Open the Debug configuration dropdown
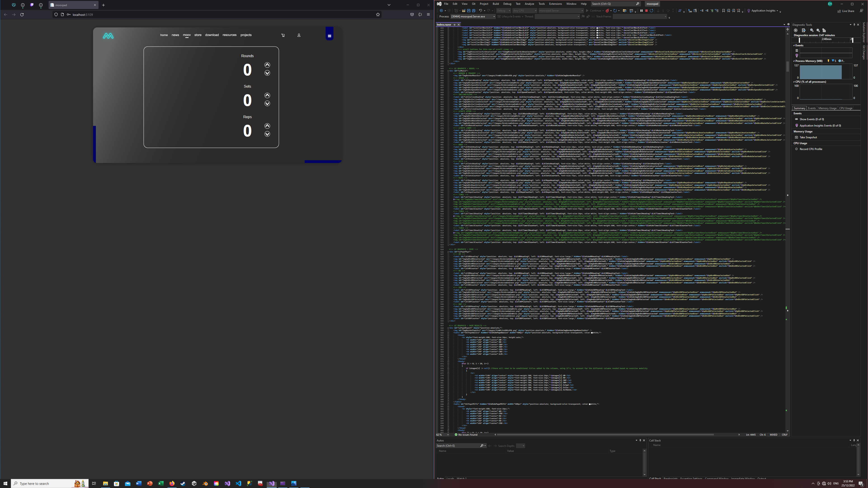The width and height of the screenshot is (868, 488). pos(504,11)
